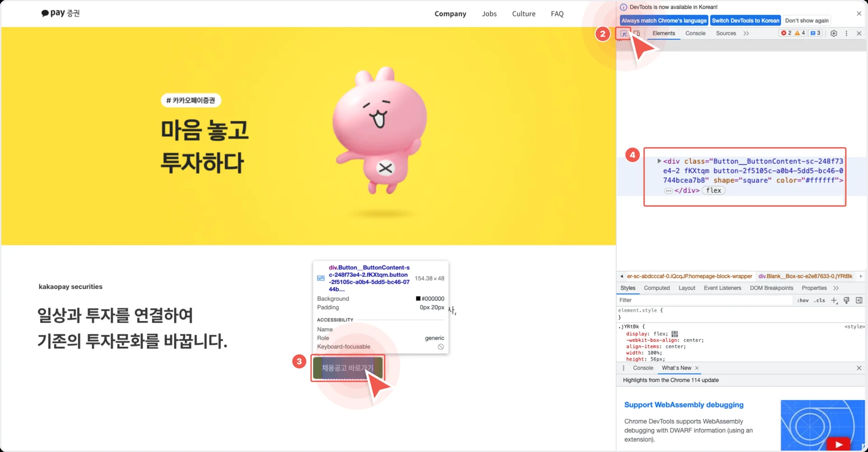Open the rendering emulation paintbrush icon
The image size is (868, 452).
pos(846,300)
